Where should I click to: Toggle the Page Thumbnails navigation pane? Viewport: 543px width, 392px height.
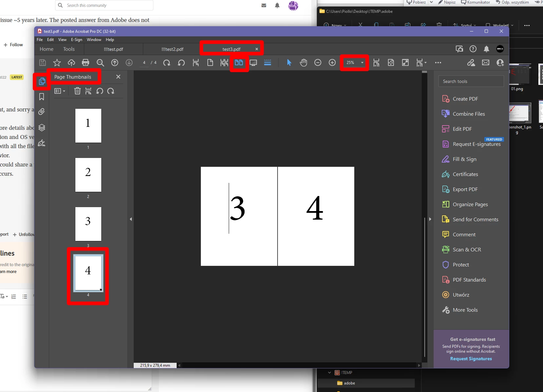pyautogui.click(x=42, y=81)
